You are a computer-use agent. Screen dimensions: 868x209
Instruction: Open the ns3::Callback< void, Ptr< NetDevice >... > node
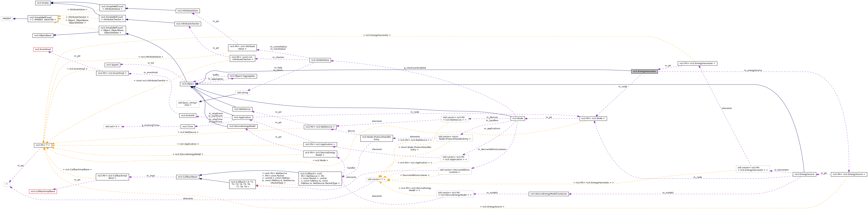tap(320, 179)
